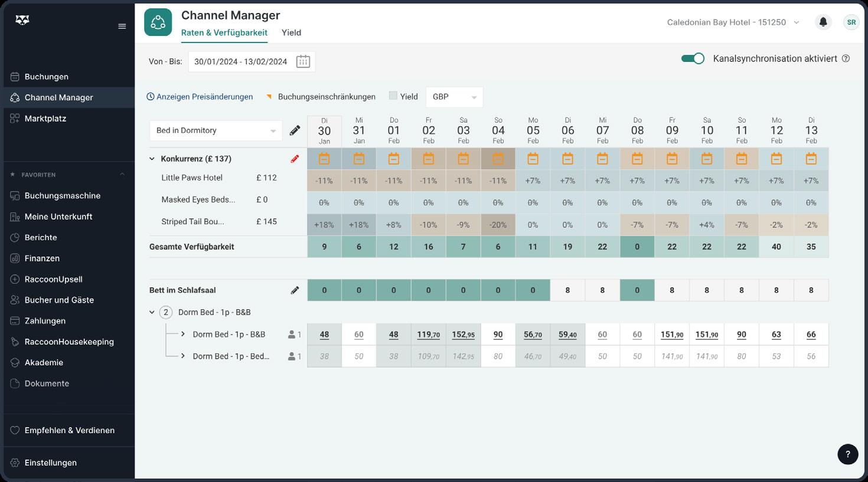Open the GBP currency dropdown

(x=454, y=97)
